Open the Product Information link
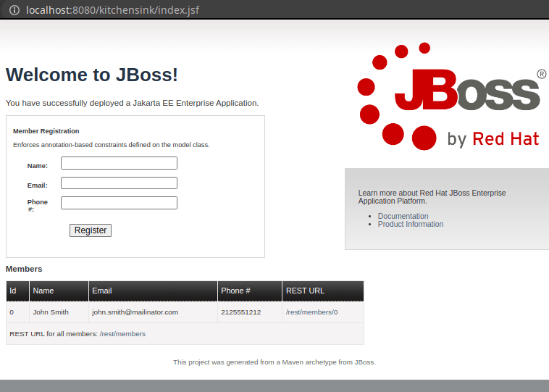This screenshot has width=549, height=392. tap(411, 224)
